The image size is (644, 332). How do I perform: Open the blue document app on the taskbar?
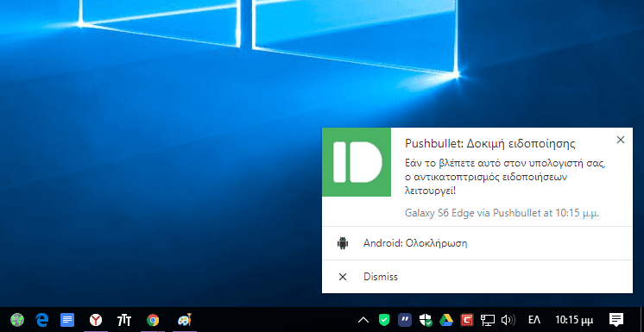67,320
